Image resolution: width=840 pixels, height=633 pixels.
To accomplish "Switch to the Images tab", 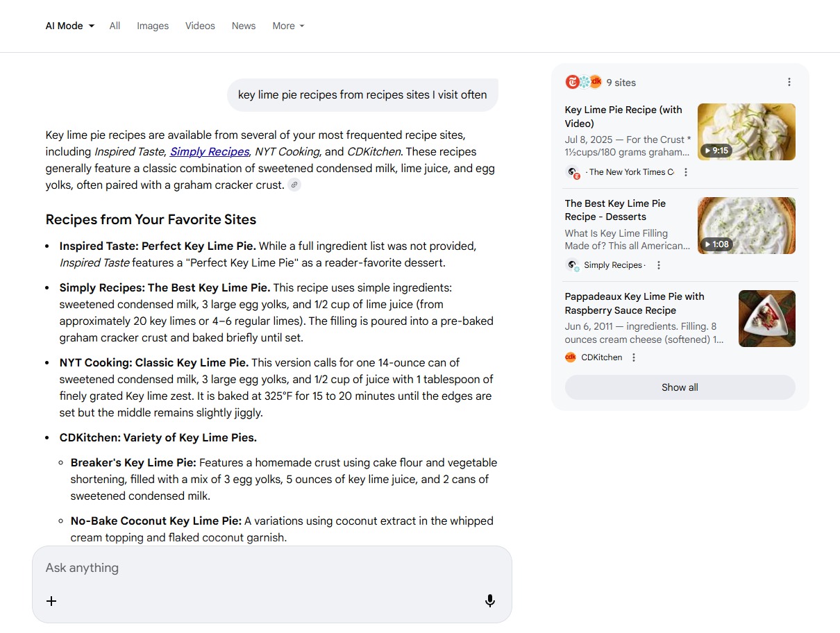I will 153,26.
